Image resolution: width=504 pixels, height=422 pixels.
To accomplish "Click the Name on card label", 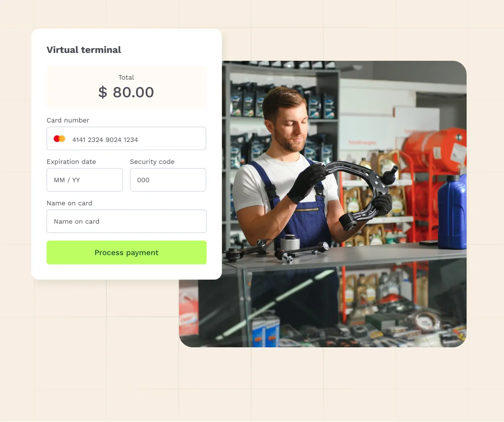I will coord(70,203).
